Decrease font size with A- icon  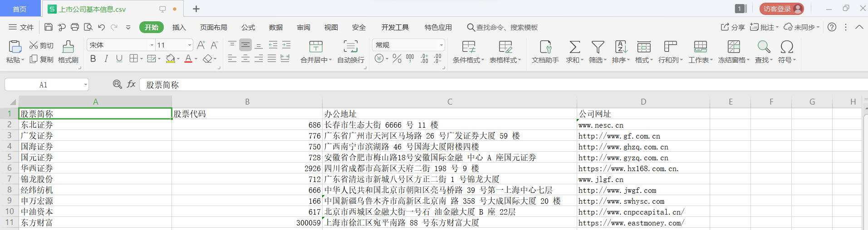pyautogui.click(x=214, y=45)
